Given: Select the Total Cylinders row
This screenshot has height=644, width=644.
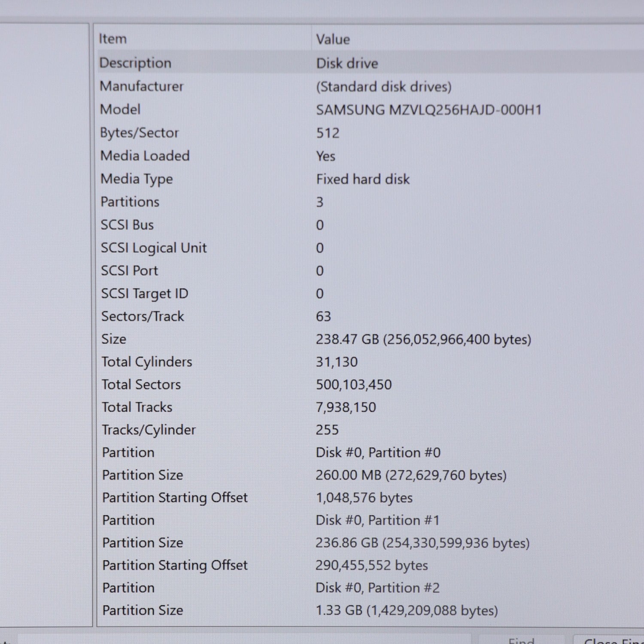Looking at the screenshot, I should [x=146, y=362].
